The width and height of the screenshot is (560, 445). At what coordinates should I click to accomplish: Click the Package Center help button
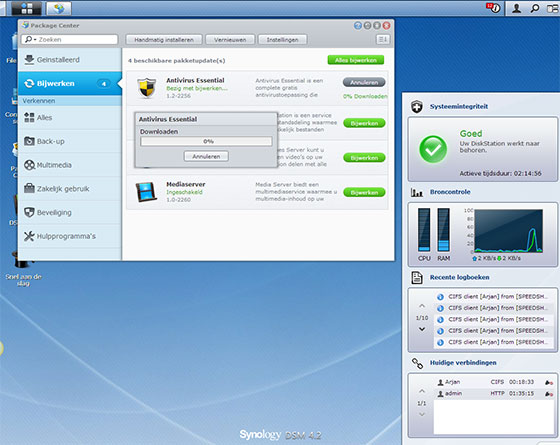(358, 26)
